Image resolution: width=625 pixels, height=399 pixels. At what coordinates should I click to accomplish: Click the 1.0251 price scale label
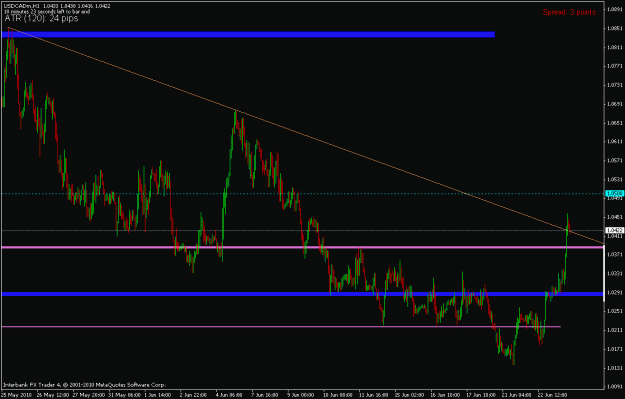(x=615, y=311)
